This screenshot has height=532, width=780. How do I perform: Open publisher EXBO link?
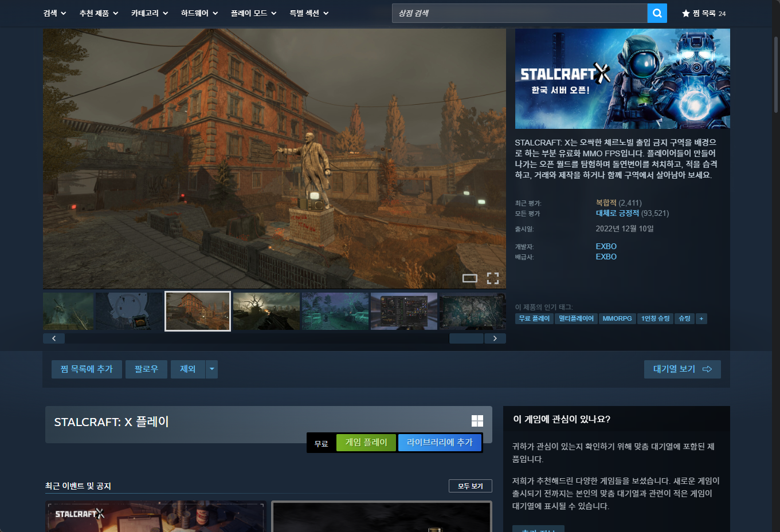[x=606, y=257]
